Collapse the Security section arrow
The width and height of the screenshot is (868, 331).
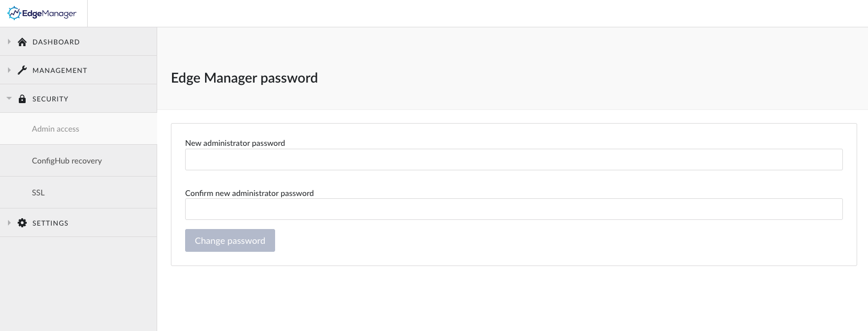click(9, 99)
